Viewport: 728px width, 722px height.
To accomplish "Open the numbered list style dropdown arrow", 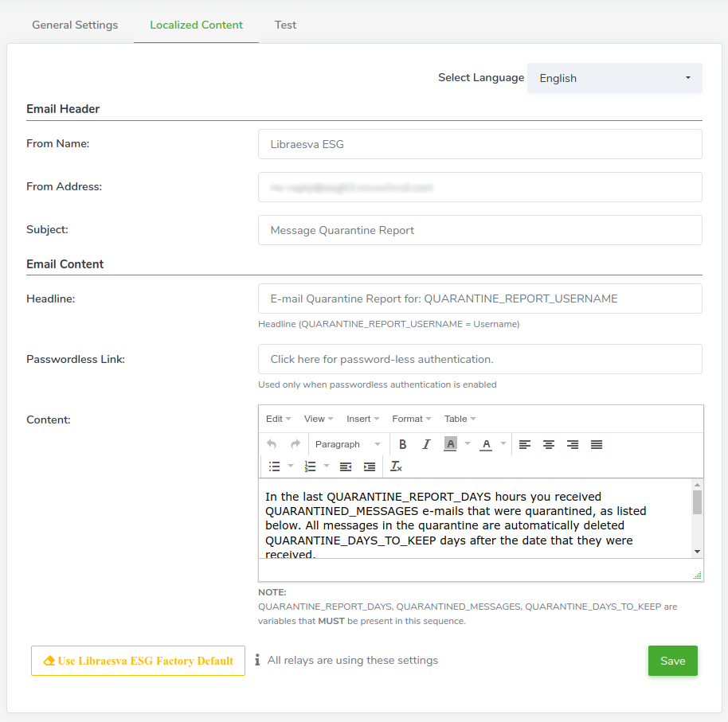I will 327,466.
